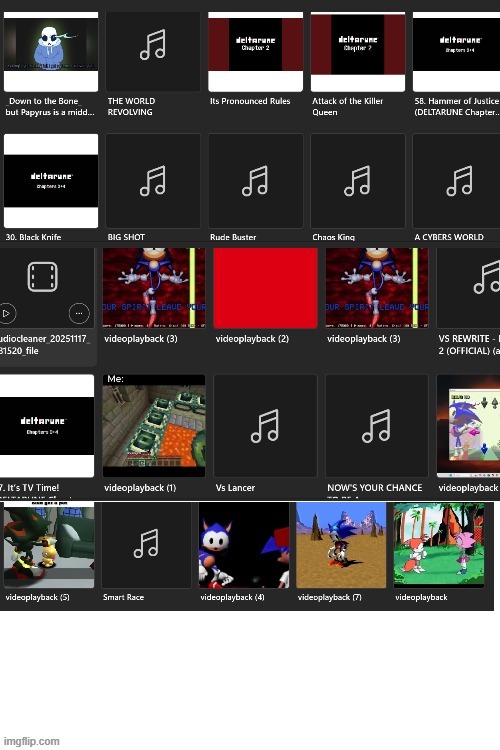Select the BIG SHOT music note icon
The image size is (500, 750).
pos(153,181)
